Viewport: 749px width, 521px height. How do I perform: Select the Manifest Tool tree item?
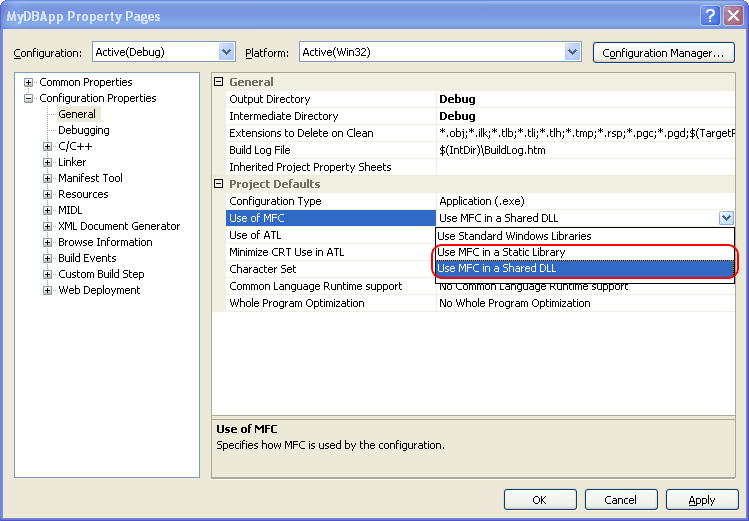tap(90, 178)
